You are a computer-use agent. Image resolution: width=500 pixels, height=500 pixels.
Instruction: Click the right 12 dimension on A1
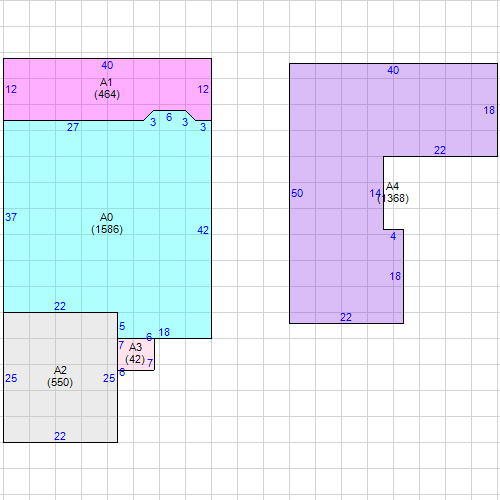pos(203,89)
